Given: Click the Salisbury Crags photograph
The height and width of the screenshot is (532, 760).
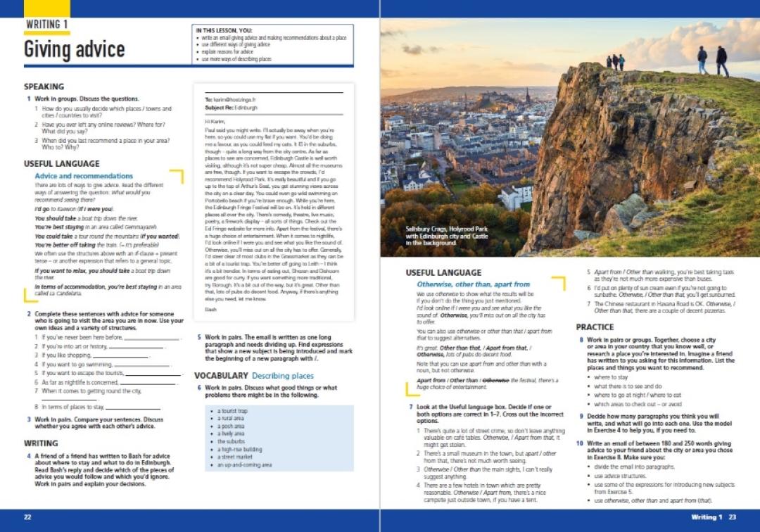Looking at the screenshot, I should (x=570, y=134).
